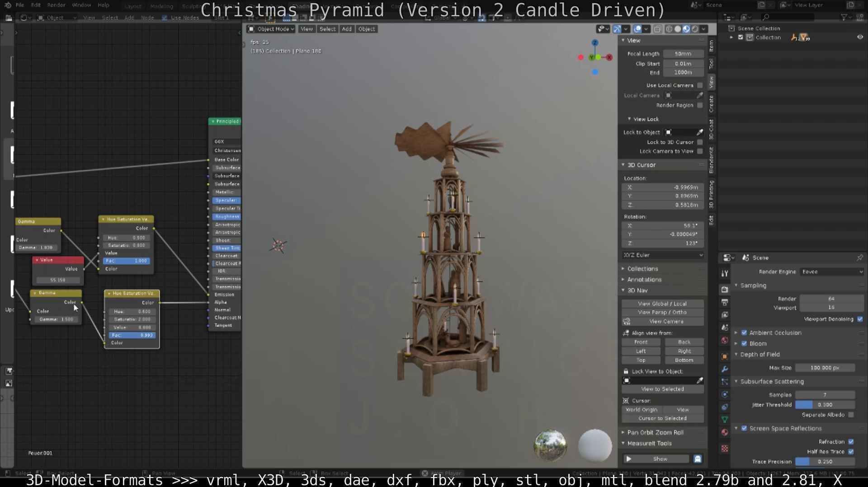Pick Local Camera with eyedropper
This screenshot has height=487, width=868.
pos(700,95)
